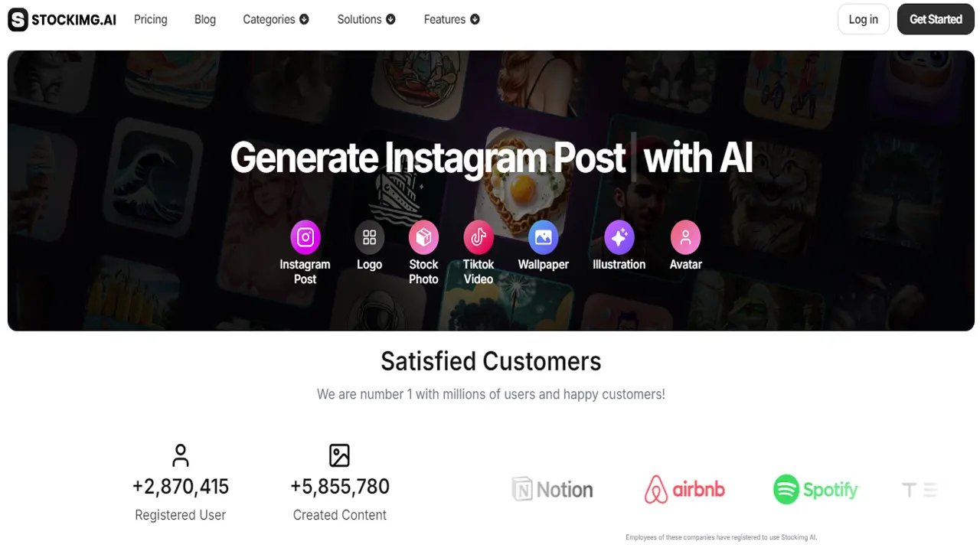Viewport: 980px width, 551px height.
Task: Go to the Pricing page
Action: pos(150,19)
